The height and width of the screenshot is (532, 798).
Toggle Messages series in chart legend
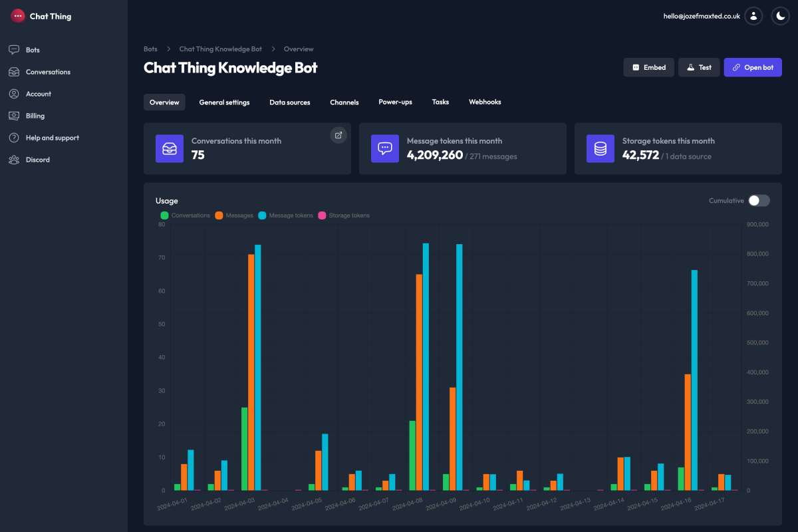point(234,215)
